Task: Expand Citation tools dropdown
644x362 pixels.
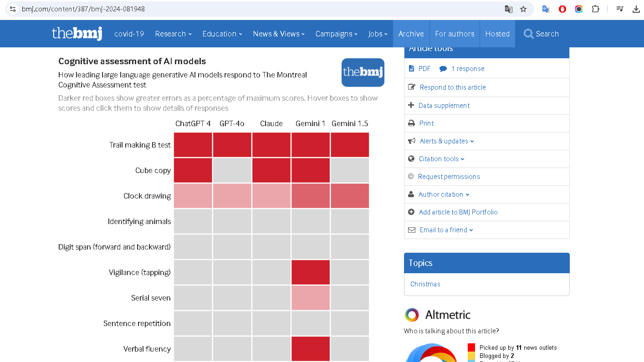Action: pos(442,159)
